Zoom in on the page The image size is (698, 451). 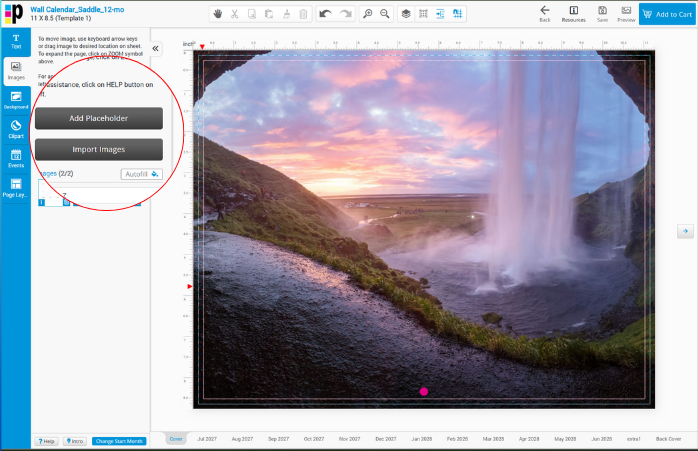(x=368, y=14)
